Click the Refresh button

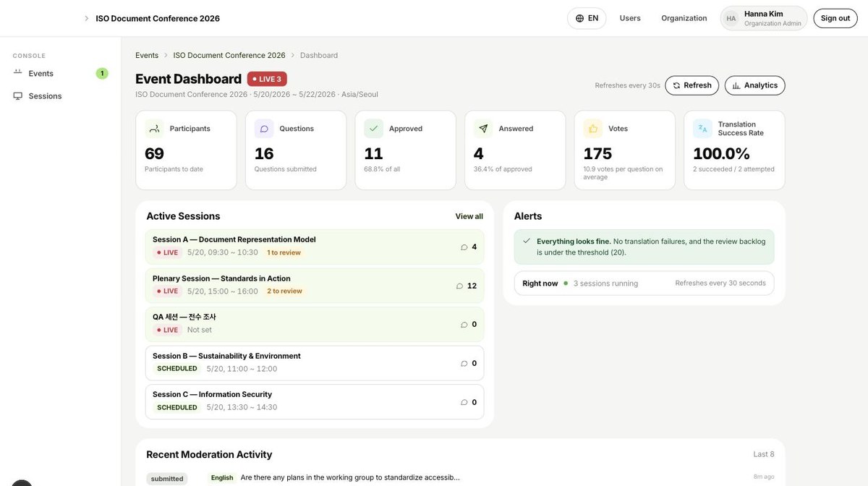coord(692,85)
